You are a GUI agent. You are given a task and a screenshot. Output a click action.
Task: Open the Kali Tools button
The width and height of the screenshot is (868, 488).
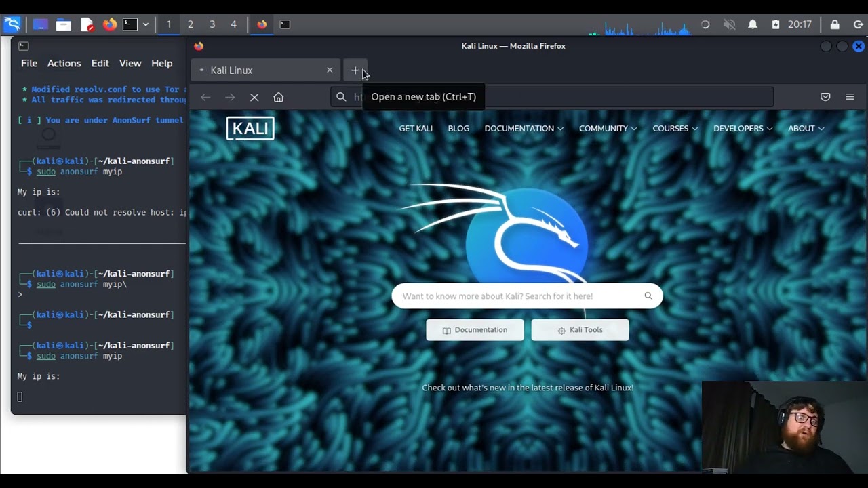pyautogui.click(x=580, y=330)
